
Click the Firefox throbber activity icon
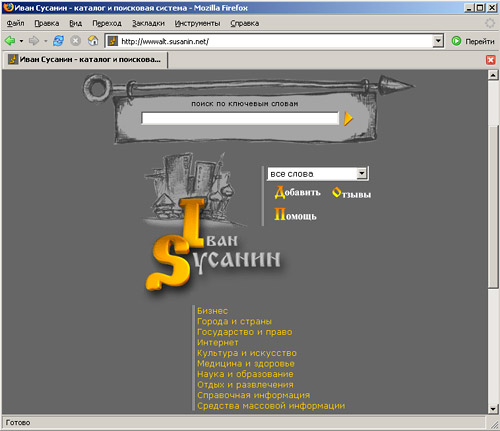pos(490,23)
